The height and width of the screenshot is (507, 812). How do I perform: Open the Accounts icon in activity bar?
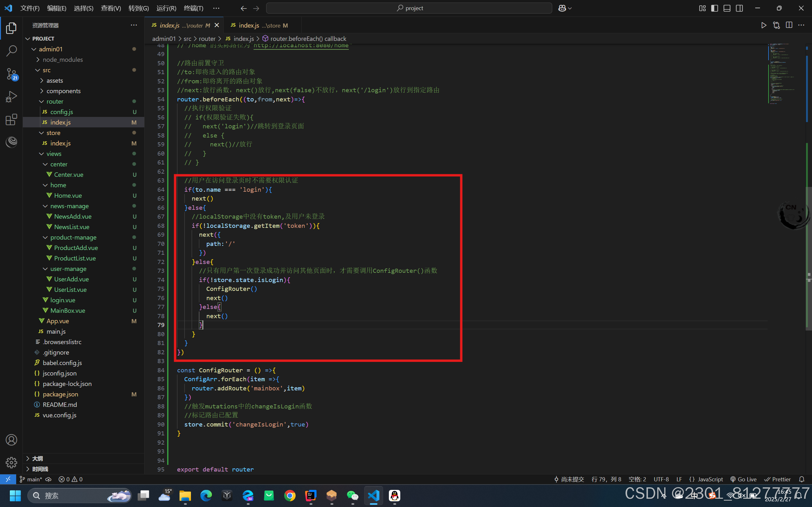(11, 440)
